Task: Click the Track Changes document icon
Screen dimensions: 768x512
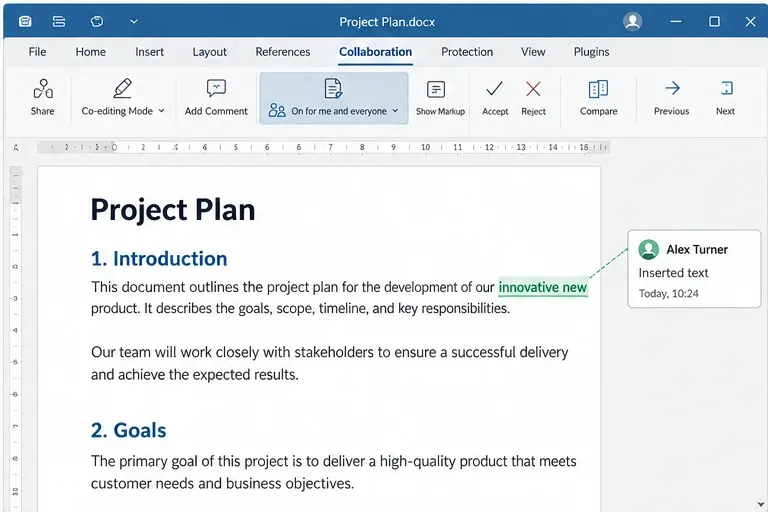Action: click(333, 89)
